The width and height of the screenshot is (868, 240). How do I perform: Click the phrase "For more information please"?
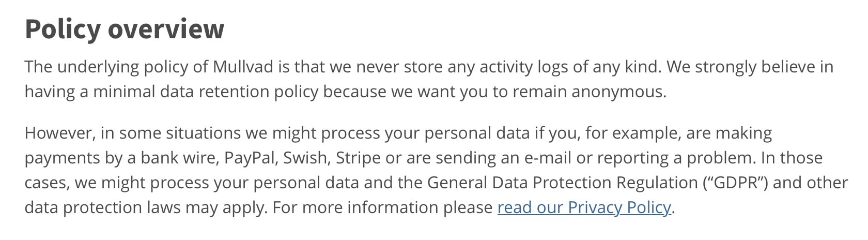382,207
